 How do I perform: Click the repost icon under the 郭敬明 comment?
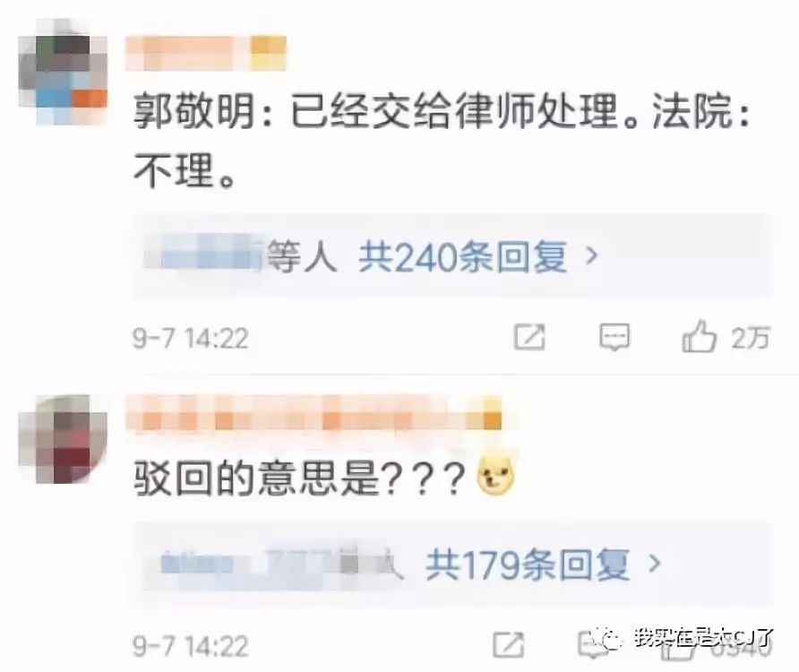coord(529,337)
